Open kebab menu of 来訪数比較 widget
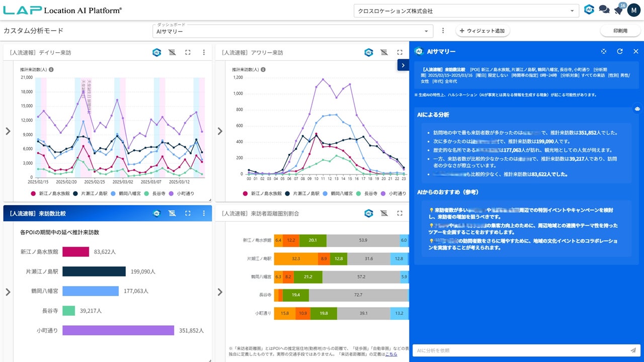 click(204, 213)
